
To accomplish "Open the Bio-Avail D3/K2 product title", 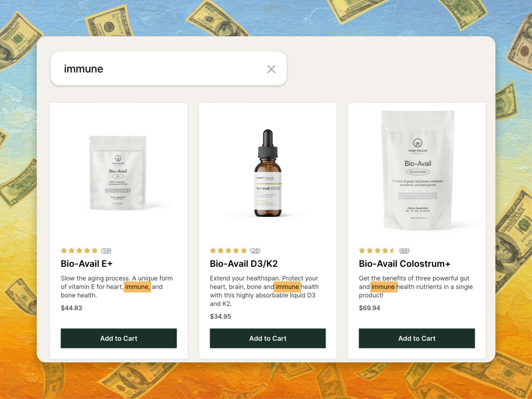I will tap(244, 264).
